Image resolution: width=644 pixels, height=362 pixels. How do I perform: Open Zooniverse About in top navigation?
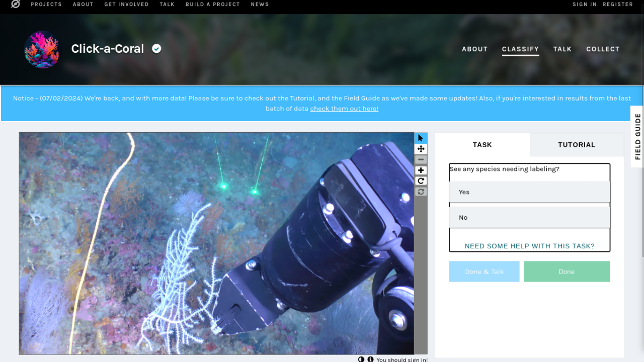83,4
